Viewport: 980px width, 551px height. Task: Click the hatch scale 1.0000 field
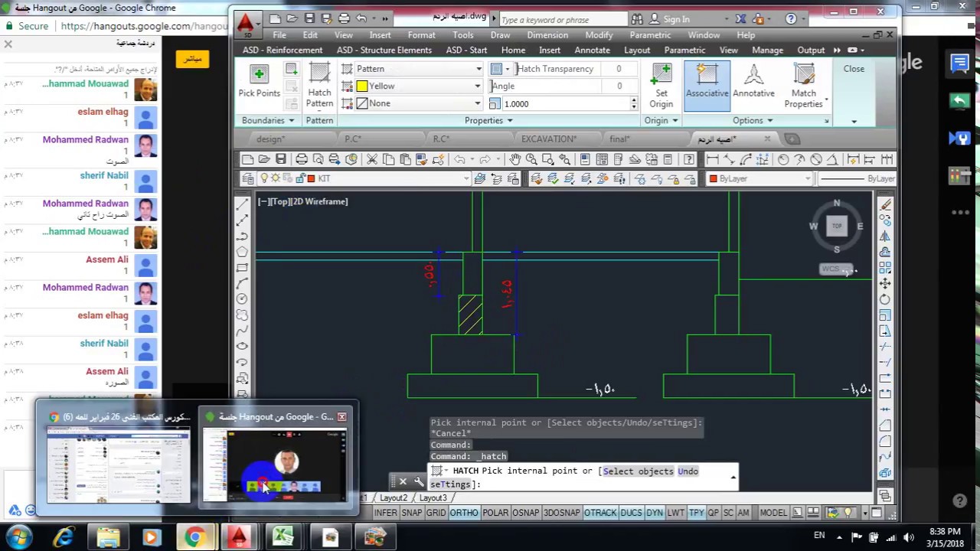pyautogui.click(x=565, y=104)
